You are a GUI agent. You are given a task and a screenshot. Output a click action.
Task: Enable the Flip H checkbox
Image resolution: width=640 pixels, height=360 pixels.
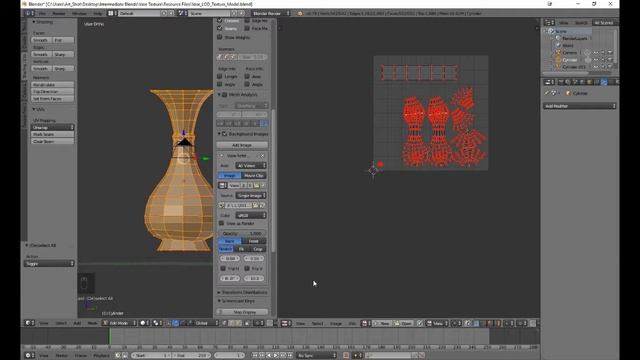tap(223, 269)
